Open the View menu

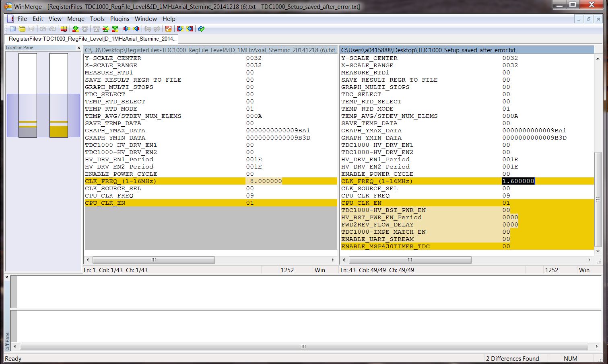coord(55,19)
